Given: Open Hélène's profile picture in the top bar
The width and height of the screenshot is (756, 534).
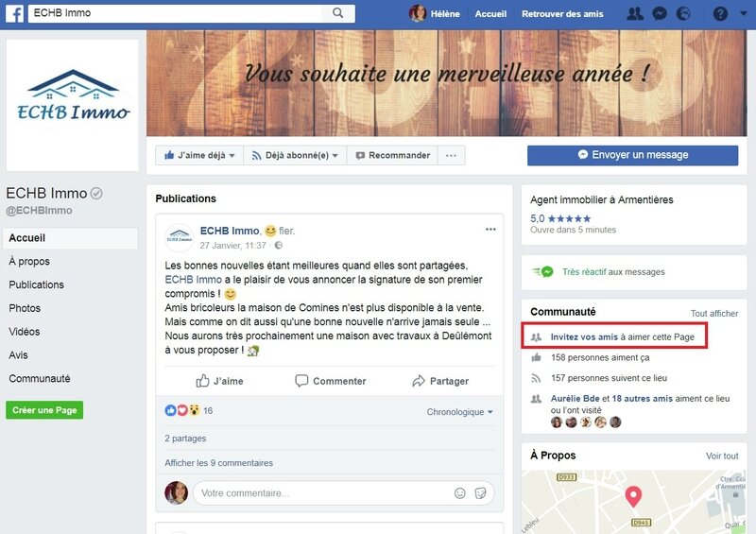Looking at the screenshot, I should (418, 13).
